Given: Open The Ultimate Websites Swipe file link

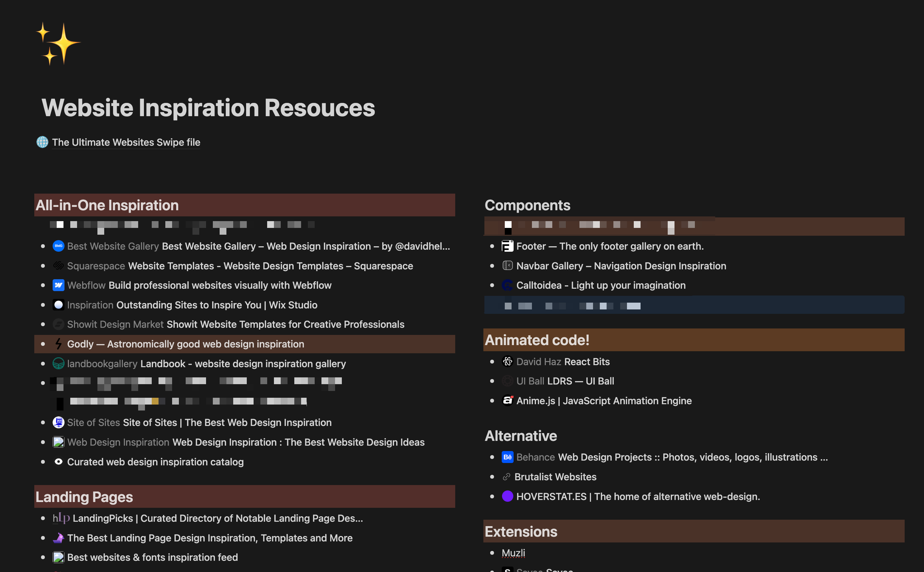Looking at the screenshot, I should pos(126,142).
